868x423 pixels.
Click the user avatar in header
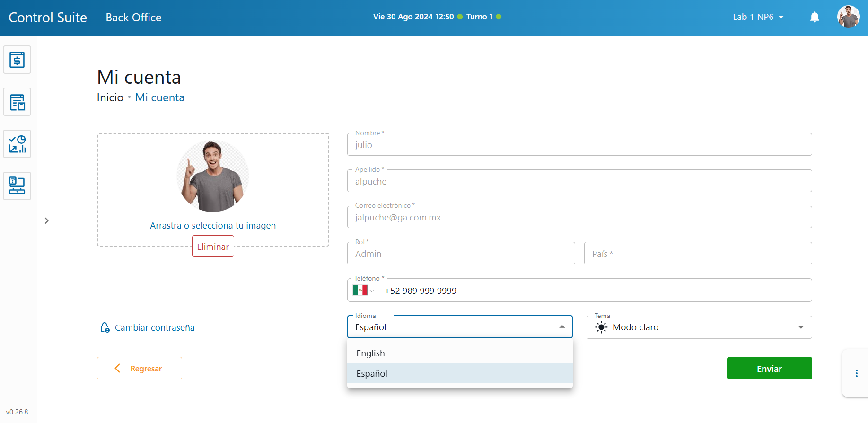pos(848,17)
